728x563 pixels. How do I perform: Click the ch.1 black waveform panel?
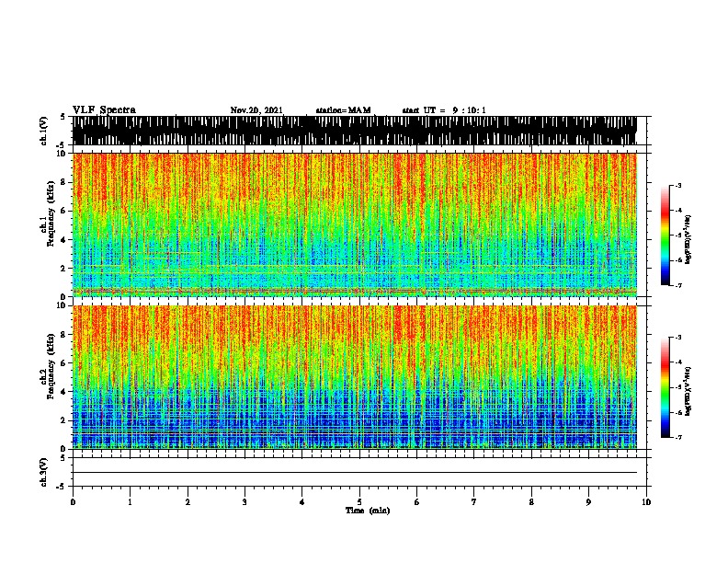coord(354,131)
